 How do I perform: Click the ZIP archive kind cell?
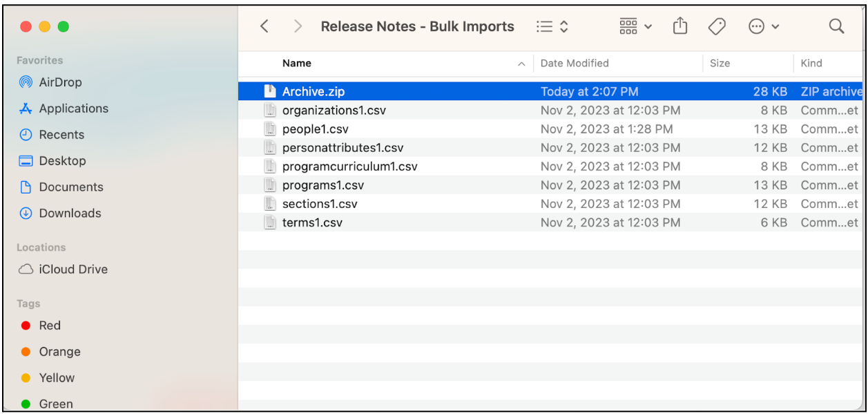[831, 91]
